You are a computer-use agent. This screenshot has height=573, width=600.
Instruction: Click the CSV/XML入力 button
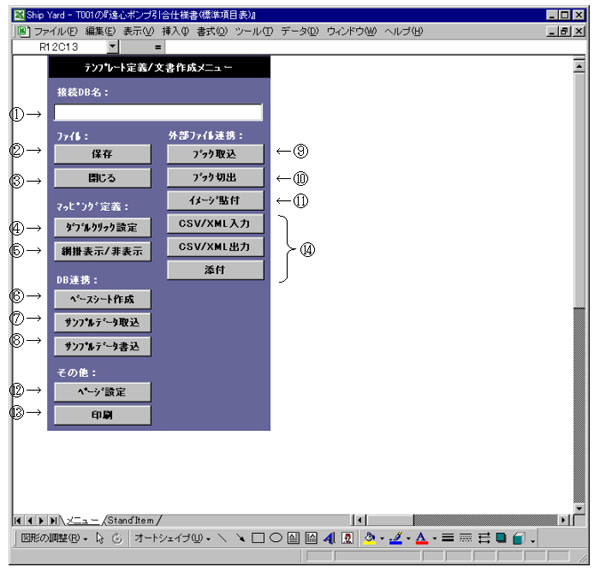point(214,223)
